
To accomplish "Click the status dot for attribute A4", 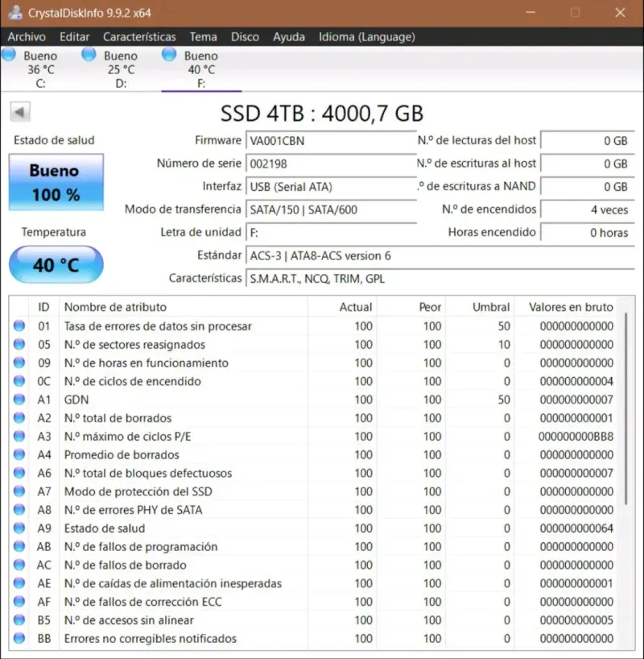I will coord(19,454).
